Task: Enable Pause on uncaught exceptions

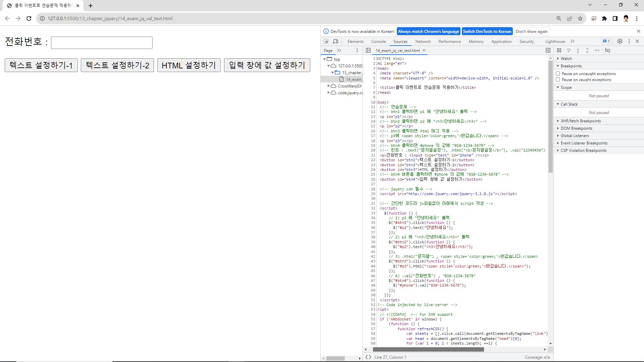Action: tap(558, 73)
